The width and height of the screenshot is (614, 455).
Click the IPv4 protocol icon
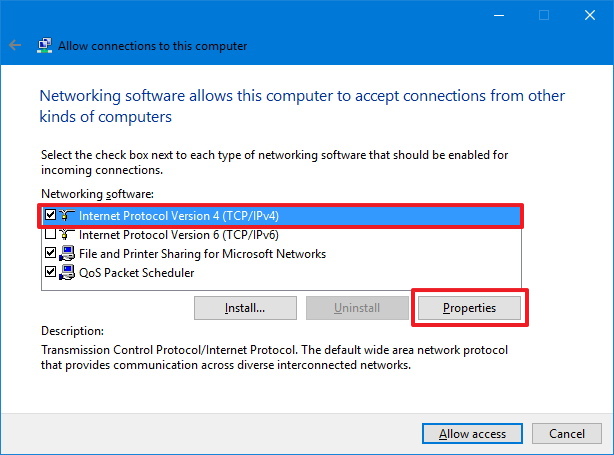coord(67,215)
